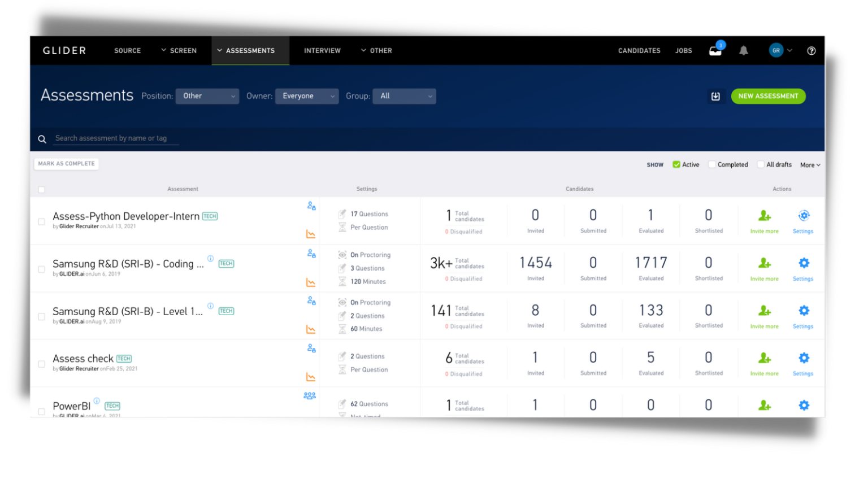Click the search magnifier icon
This screenshot has width=868, height=488.
point(42,138)
